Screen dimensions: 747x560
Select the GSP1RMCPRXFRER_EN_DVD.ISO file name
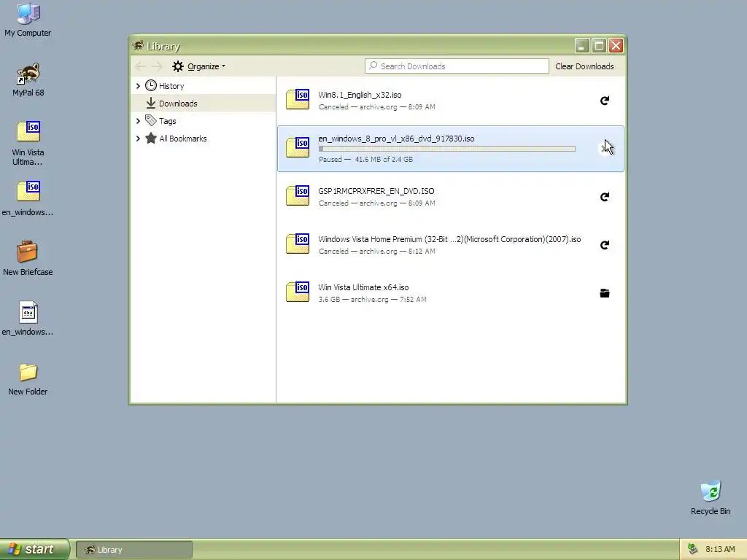coord(376,191)
